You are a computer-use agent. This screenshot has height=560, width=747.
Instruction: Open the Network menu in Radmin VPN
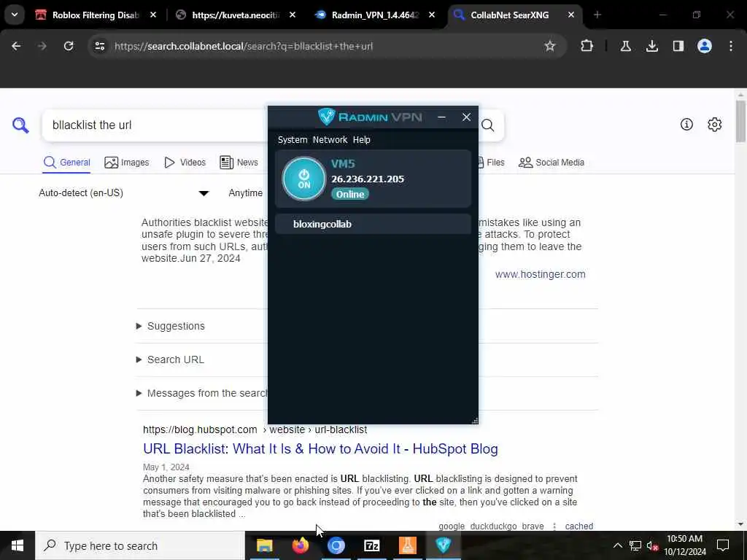coord(330,139)
